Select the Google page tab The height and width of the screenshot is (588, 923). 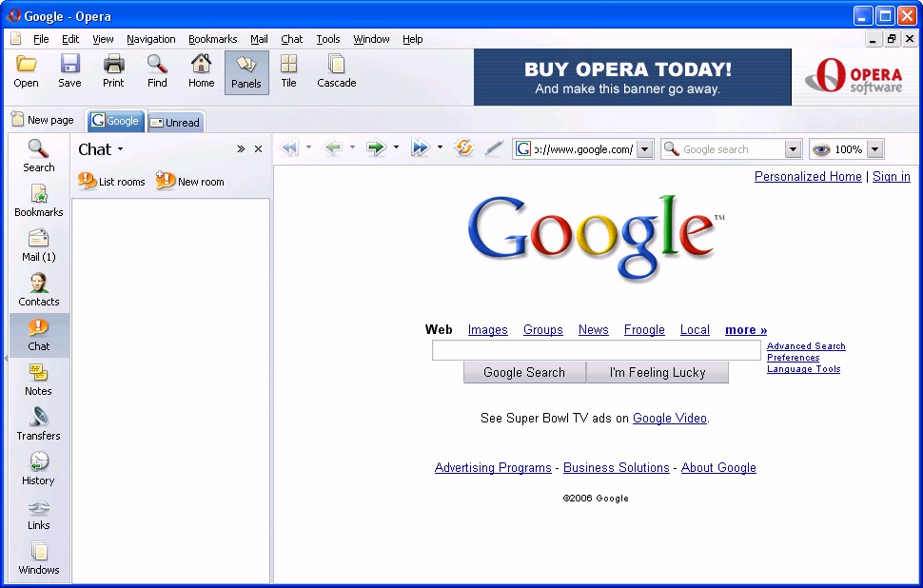click(116, 121)
